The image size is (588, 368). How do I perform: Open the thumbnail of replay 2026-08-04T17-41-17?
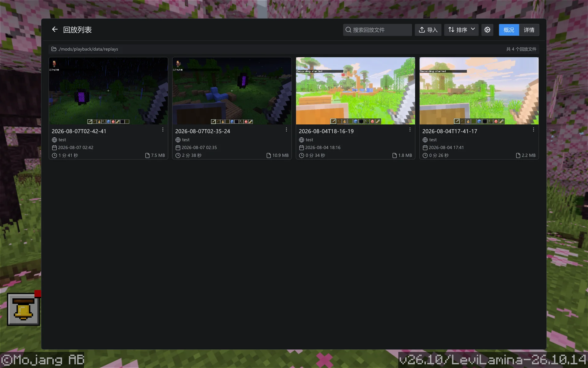pyautogui.click(x=479, y=91)
